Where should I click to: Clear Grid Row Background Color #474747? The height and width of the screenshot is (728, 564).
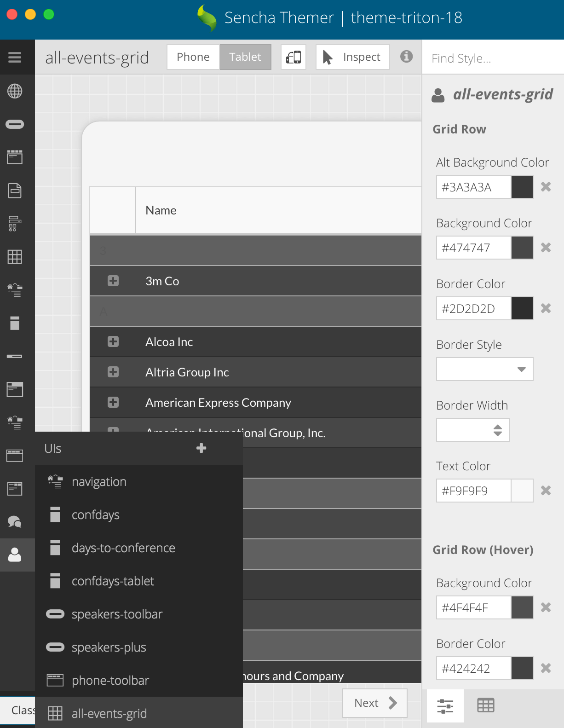tap(546, 248)
